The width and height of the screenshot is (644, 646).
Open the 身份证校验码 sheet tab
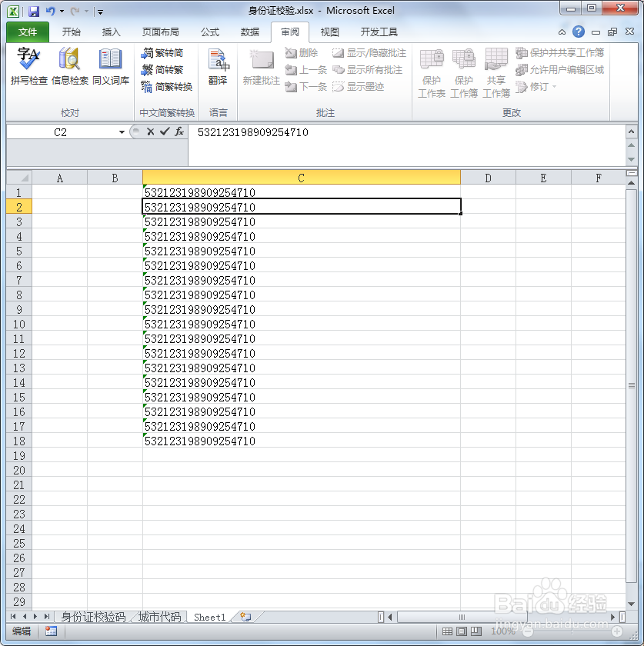(93, 617)
